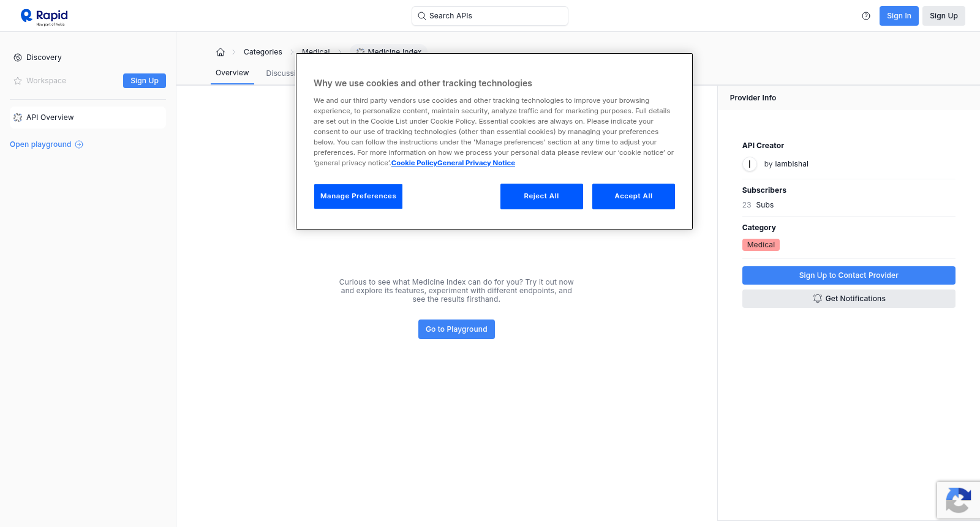
Task: Click Go to Playground button
Action: pyautogui.click(x=456, y=329)
